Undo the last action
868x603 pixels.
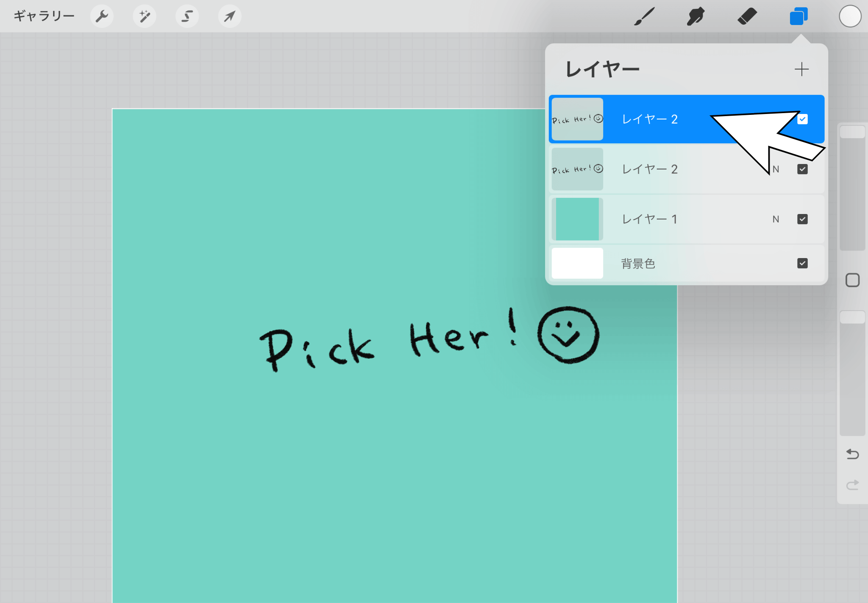click(852, 454)
